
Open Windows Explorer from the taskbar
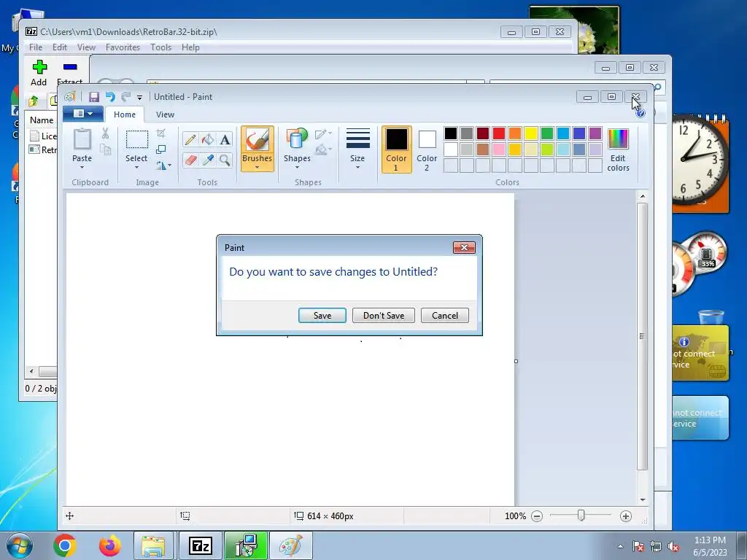[x=153, y=545]
